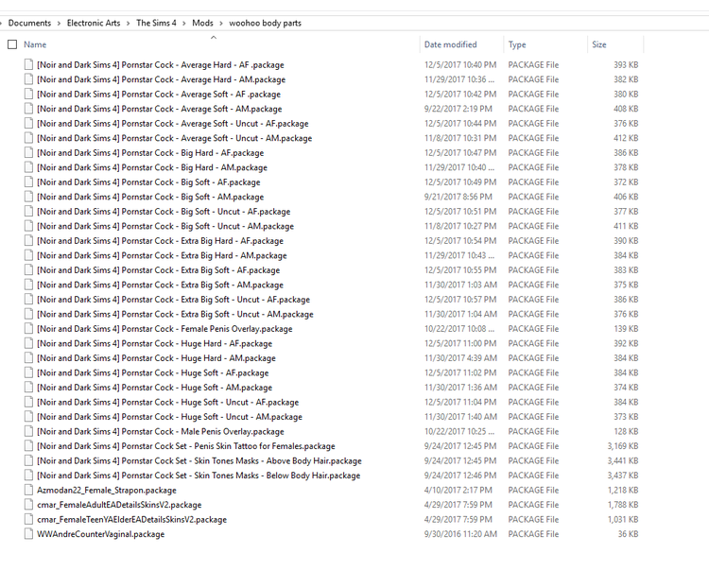Select icon of 'Big Hard - AM.package'
The image size is (709, 588).
coord(29,167)
